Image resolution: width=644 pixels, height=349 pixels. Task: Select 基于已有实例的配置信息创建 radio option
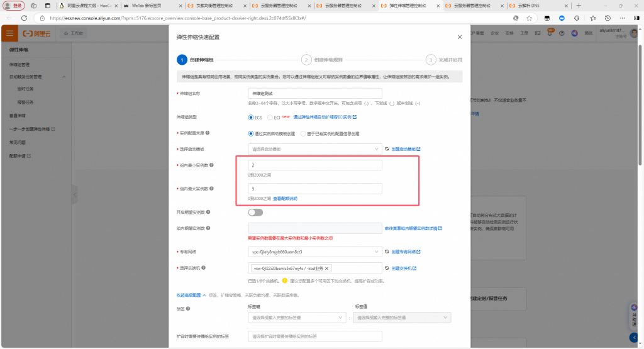coord(303,133)
